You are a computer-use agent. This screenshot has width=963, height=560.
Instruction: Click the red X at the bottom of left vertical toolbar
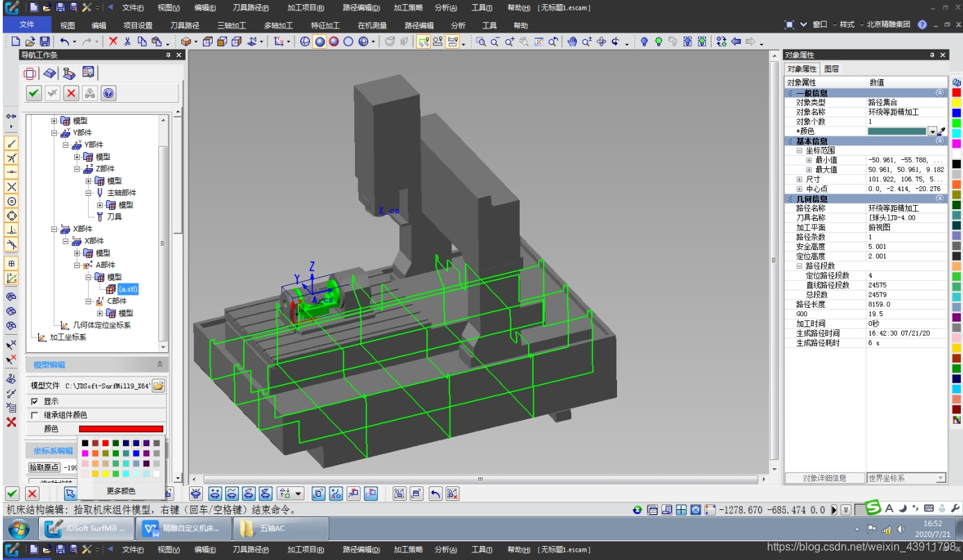click(x=11, y=422)
